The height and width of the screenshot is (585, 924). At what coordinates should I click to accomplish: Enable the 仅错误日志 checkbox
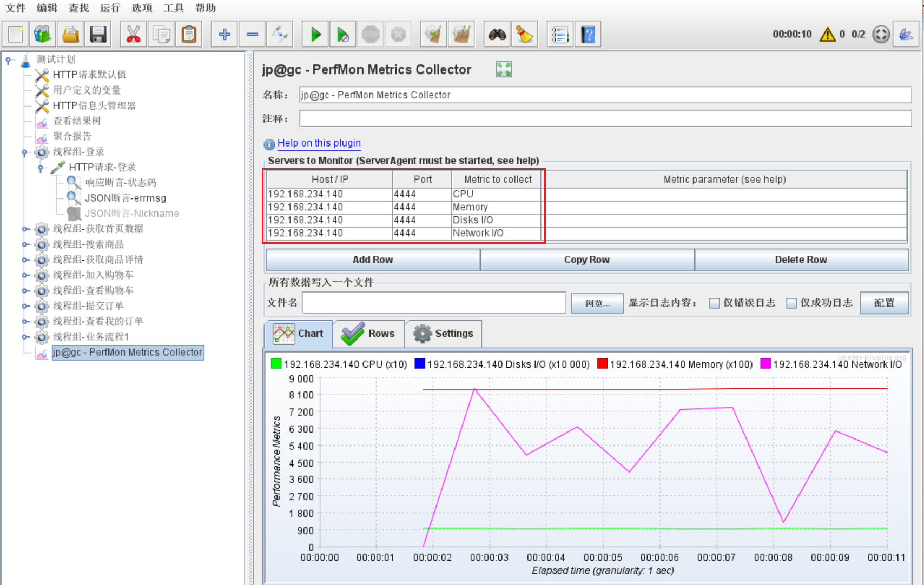(x=714, y=303)
